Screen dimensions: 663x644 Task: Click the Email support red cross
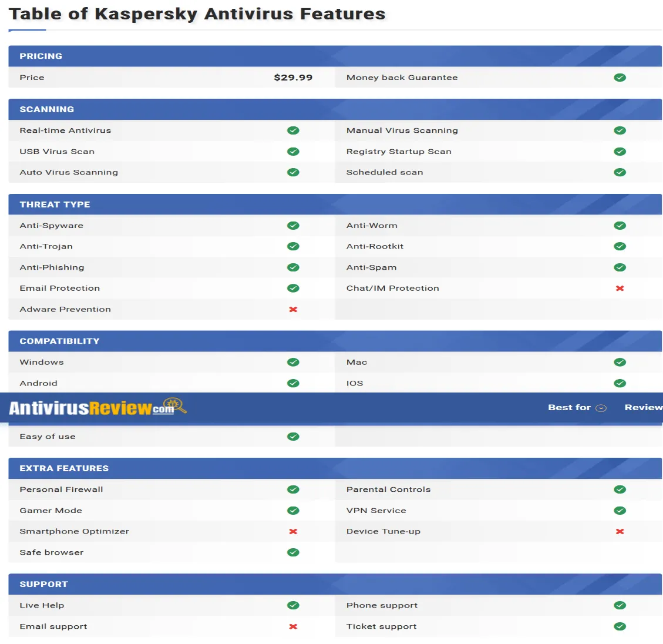(x=293, y=626)
